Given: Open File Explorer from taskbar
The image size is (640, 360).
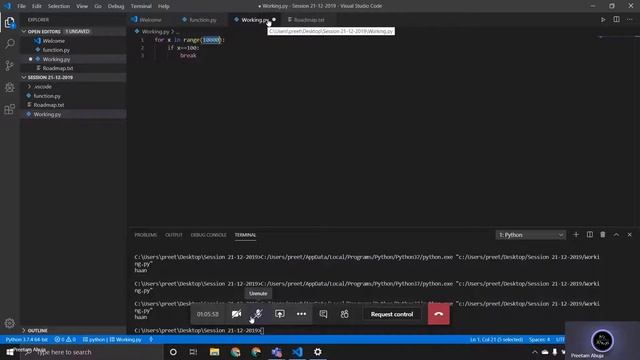Looking at the screenshot, I should (x=214, y=352).
